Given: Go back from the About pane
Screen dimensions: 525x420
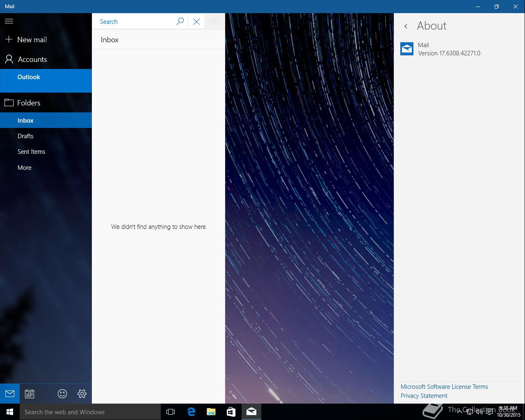Looking at the screenshot, I should pyautogui.click(x=406, y=26).
